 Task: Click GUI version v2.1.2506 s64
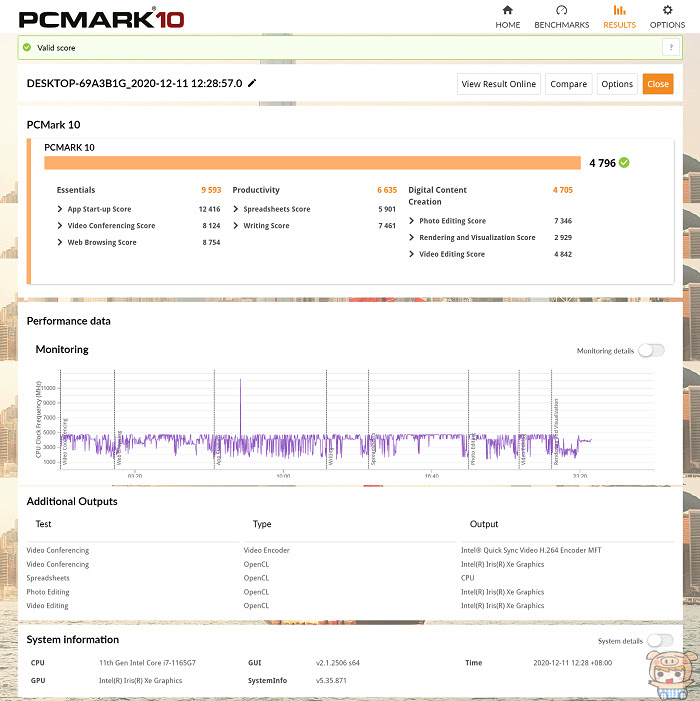(x=337, y=663)
